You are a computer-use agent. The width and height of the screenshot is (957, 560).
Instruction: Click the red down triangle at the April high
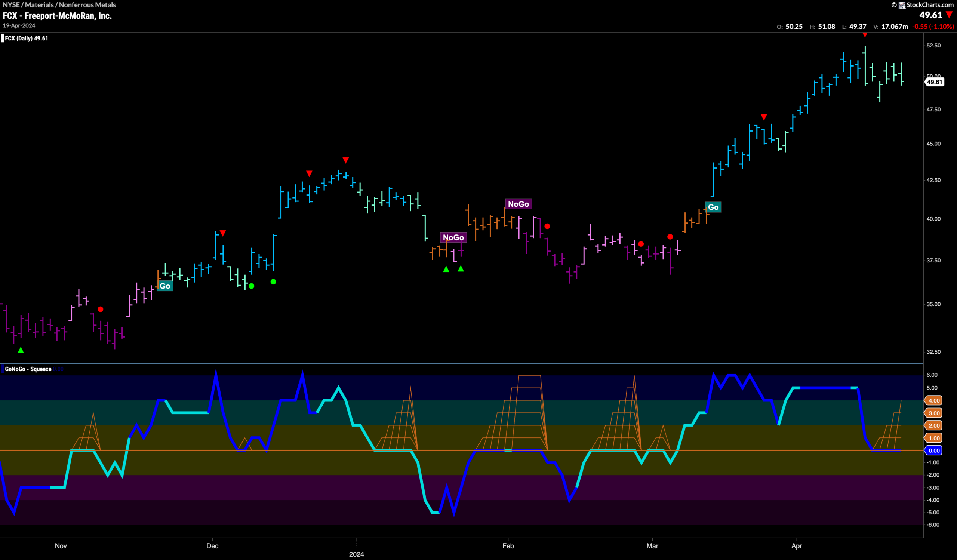pos(865,35)
